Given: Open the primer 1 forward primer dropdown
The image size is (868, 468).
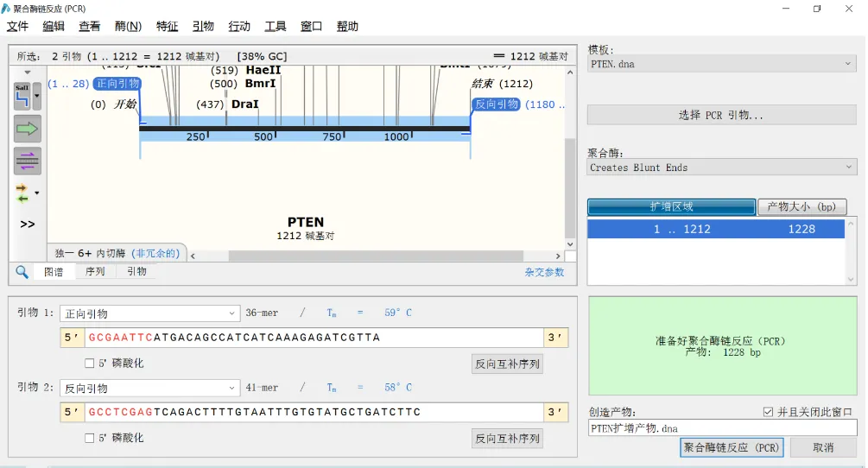Looking at the screenshot, I should (x=149, y=313).
